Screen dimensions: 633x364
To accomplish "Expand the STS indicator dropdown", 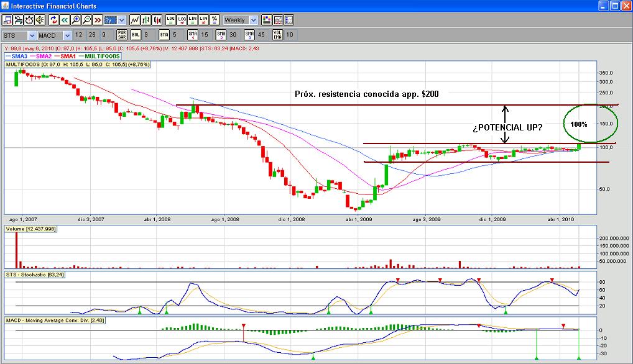I will click(x=19, y=35).
